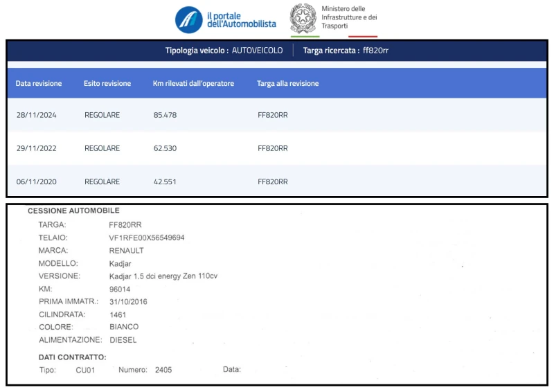Click the 85.478 km reading
The image size is (554, 392).
pos(165,115)
